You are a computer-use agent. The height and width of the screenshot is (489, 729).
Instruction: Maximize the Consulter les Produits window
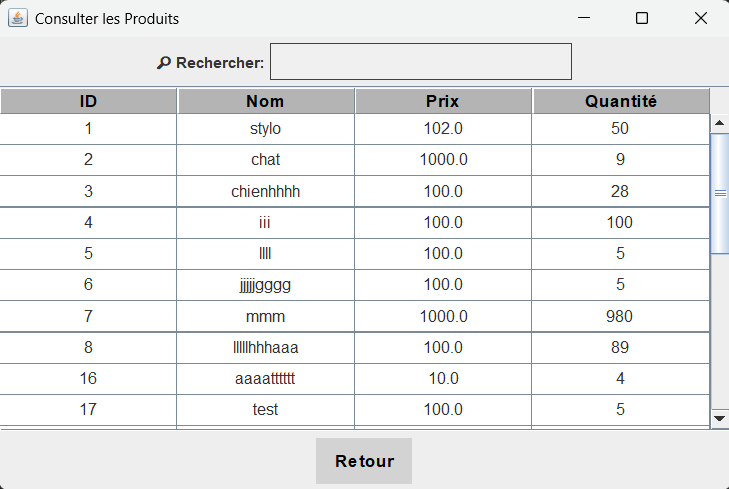click(642, 18)
